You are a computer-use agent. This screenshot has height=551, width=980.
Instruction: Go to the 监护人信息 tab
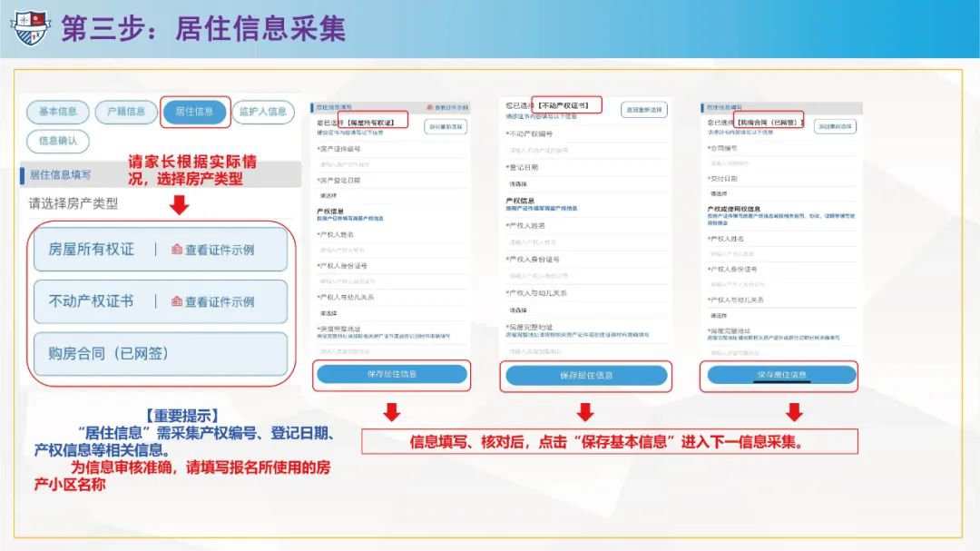coord(263,112)
